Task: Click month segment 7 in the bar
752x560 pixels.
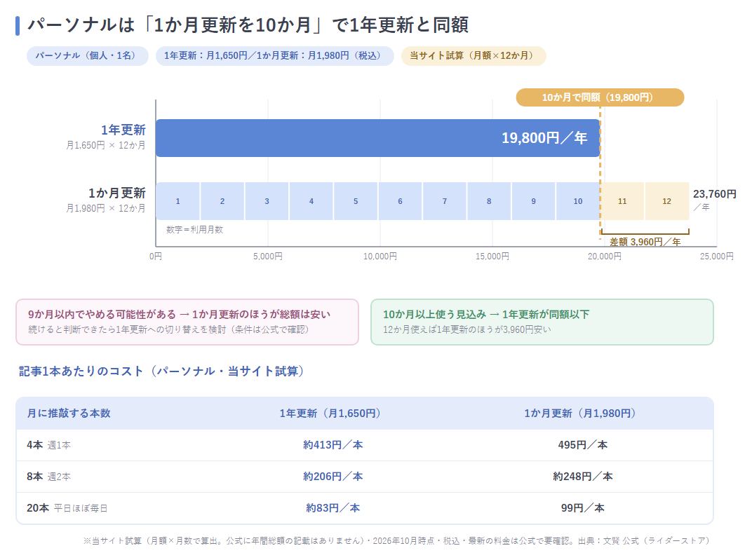Action: pyautogui.click(x=445, y=201)
